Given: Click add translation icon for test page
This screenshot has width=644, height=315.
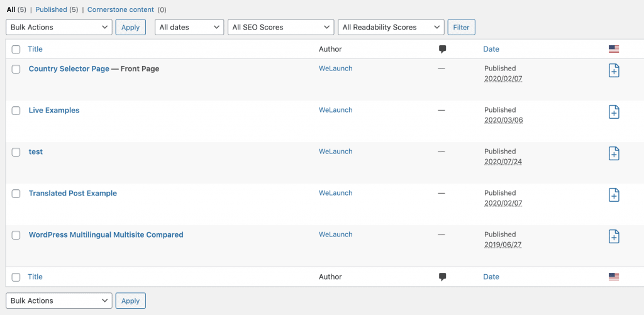Looking at the screenshot, I should 614,153.
